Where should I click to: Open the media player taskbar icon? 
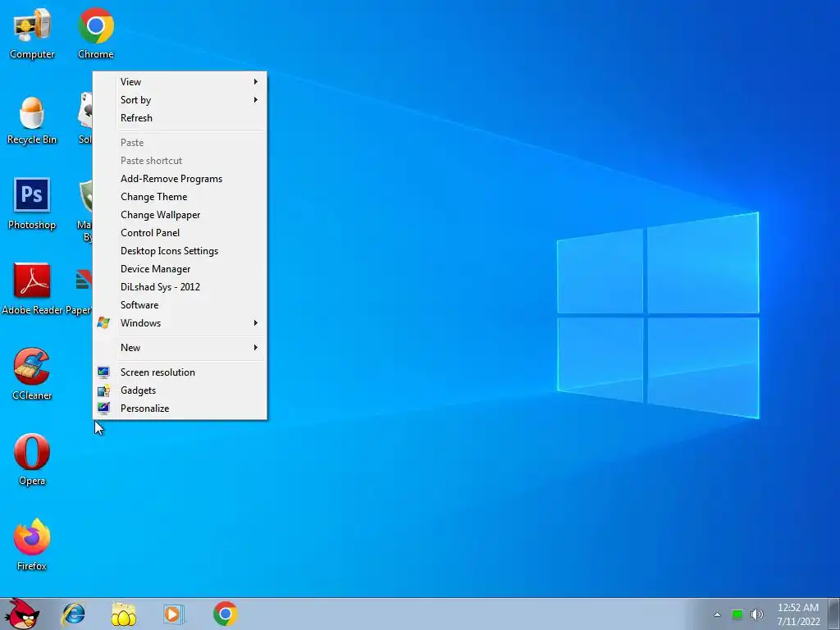click(x=174, y=614)
